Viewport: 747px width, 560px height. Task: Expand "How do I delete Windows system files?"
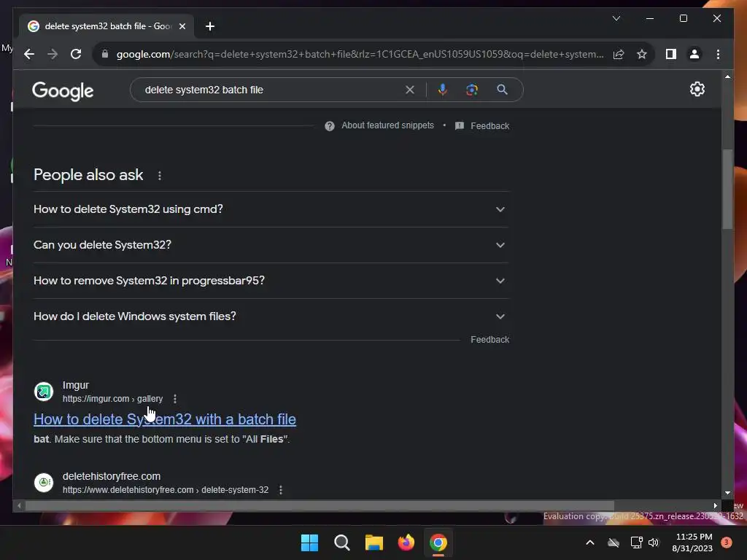point(271,316)
